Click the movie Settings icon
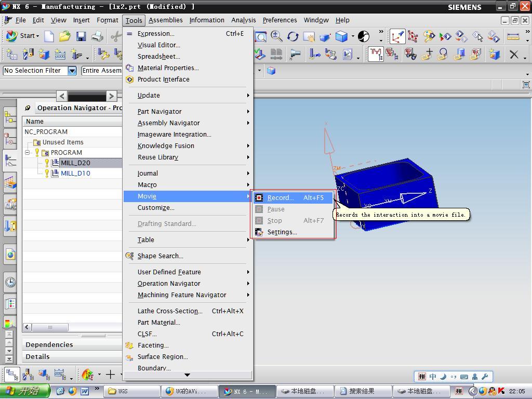 [259, 232]
